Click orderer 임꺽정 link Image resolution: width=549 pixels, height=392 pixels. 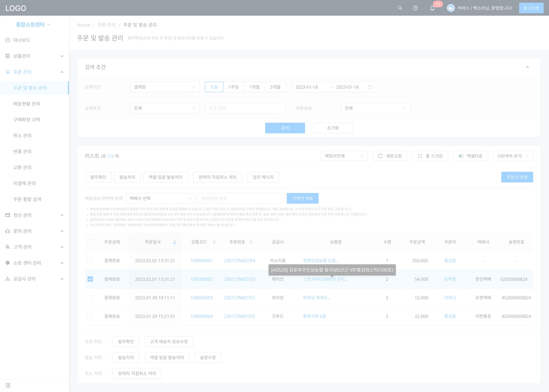(450, 279)
